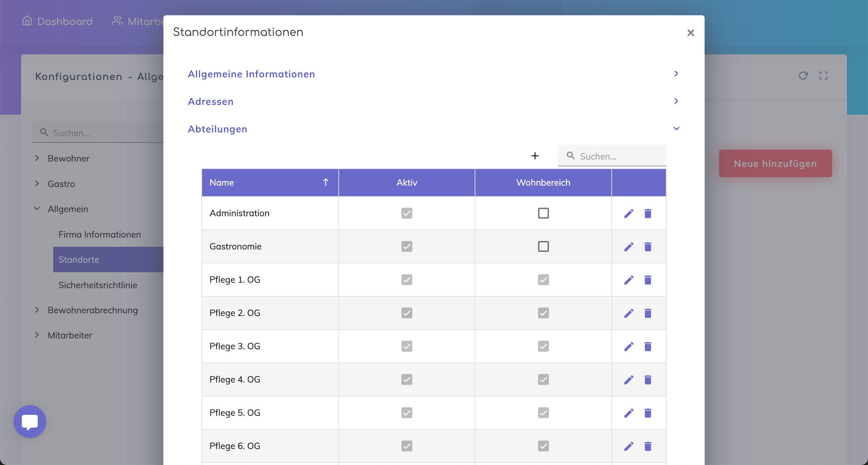Viewport: 868px width, 465px height.
Task: Click the Neue hinzufügen button
Action: coord(775,164)
